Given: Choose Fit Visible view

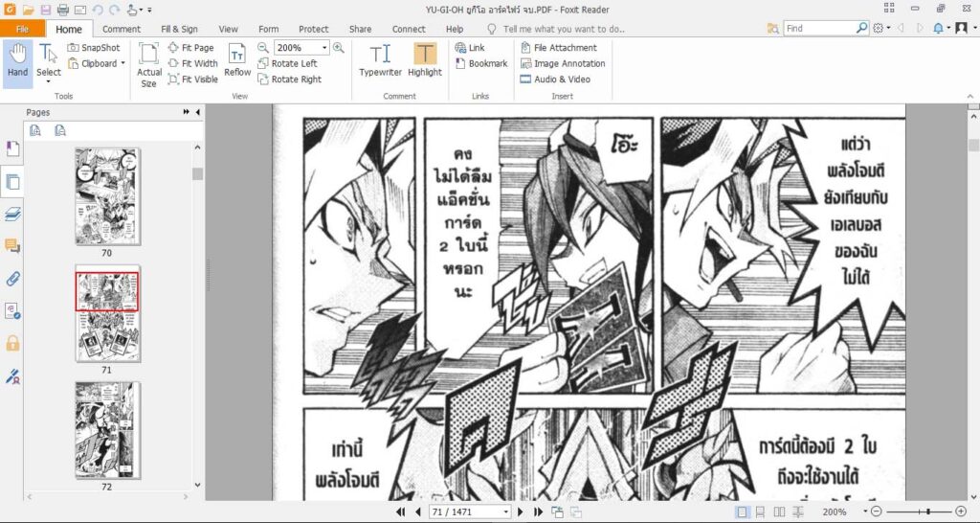Looking at the screenshot, I should [193, 80].
